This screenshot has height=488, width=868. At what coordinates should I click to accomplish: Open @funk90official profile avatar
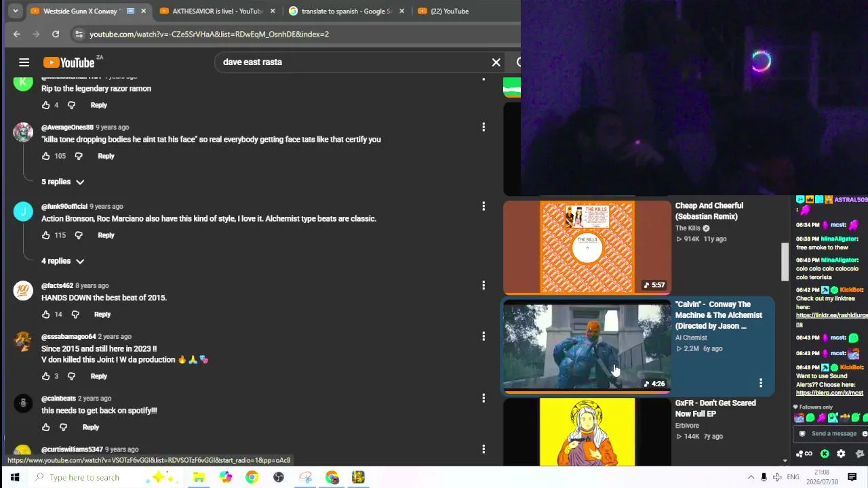point(23,211)
